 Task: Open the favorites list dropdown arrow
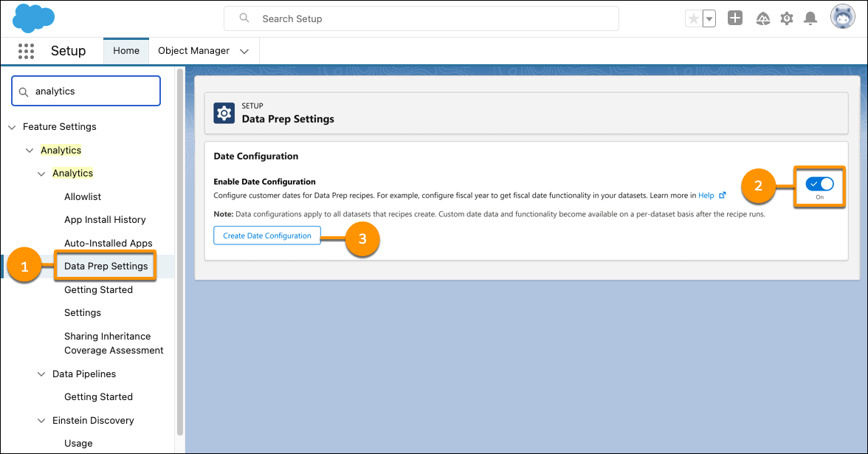click(x=709, y=18)
